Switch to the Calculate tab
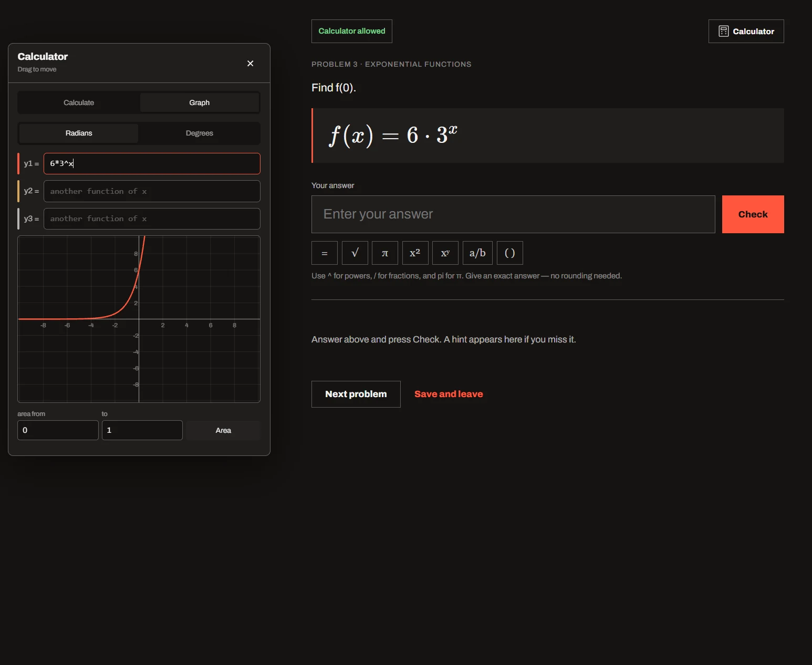This screenshot has height=665, width=812. (79, 102)
